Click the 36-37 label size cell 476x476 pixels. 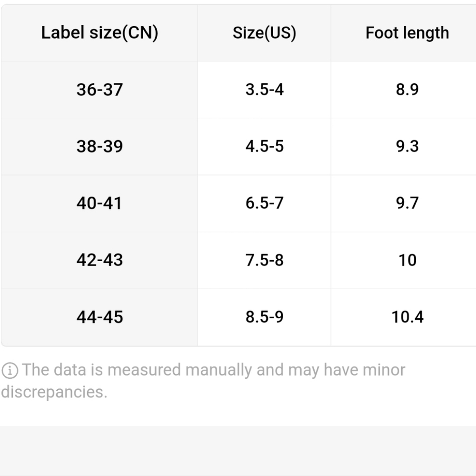point(99,90)
